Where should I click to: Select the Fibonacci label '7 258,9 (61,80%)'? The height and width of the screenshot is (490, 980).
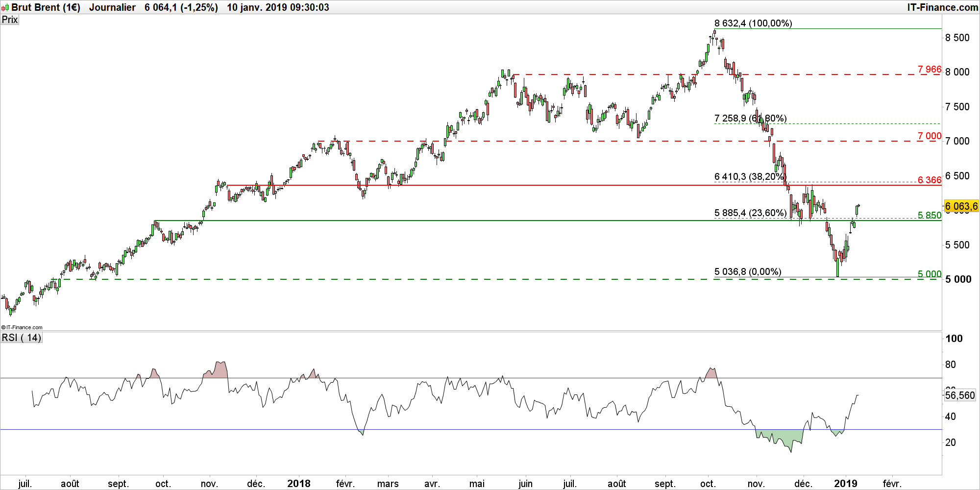tap(751, 118)
